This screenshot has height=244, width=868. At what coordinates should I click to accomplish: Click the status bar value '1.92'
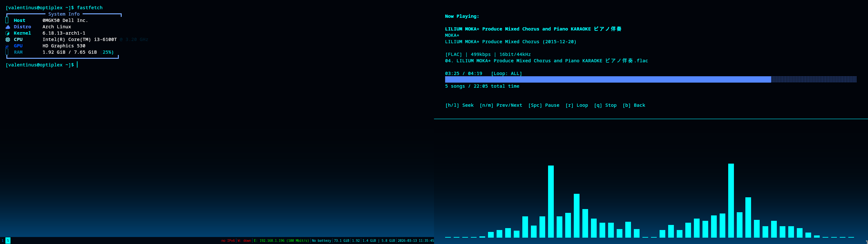click(x=356, y=241)
